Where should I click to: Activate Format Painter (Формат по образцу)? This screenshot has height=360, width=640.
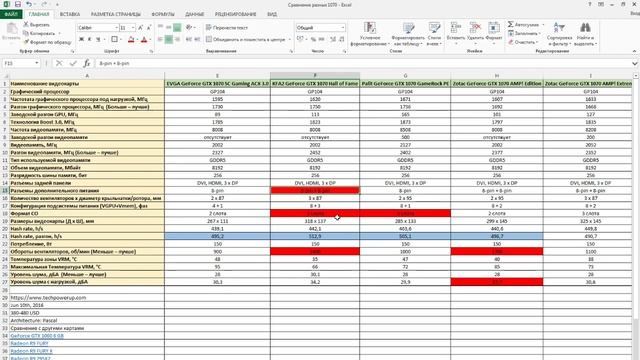pos(47,42)
